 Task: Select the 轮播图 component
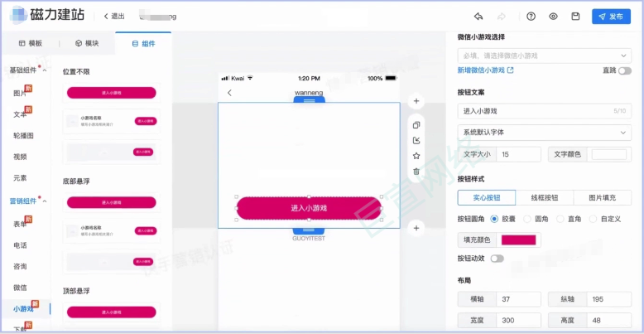(23, 136)
